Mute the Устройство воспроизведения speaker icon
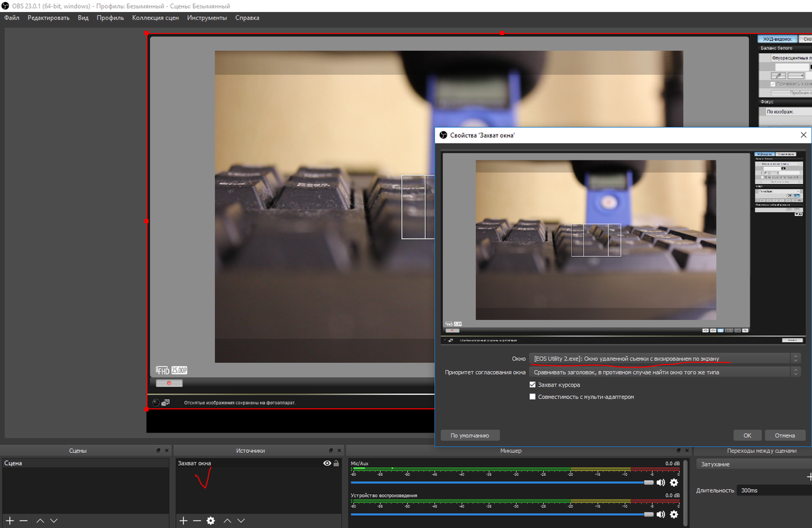This screenshot has height=528, width=812. (x=660, y=514)
